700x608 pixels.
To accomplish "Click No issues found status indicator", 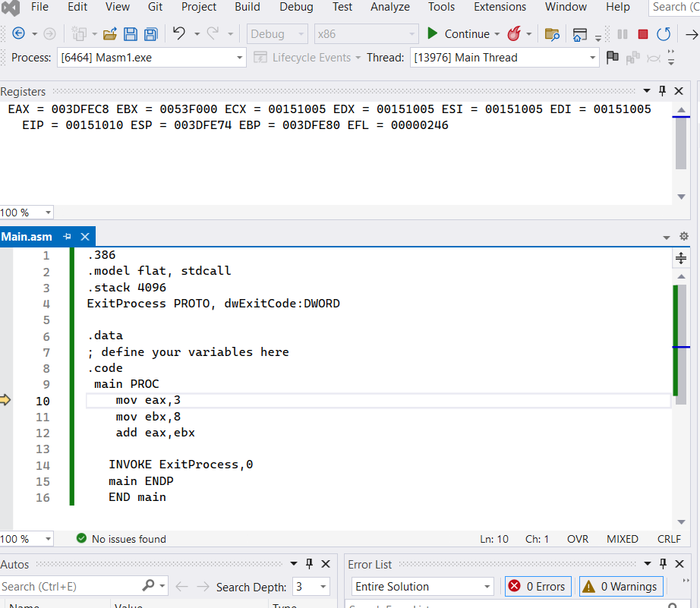I will coord(121,539).
